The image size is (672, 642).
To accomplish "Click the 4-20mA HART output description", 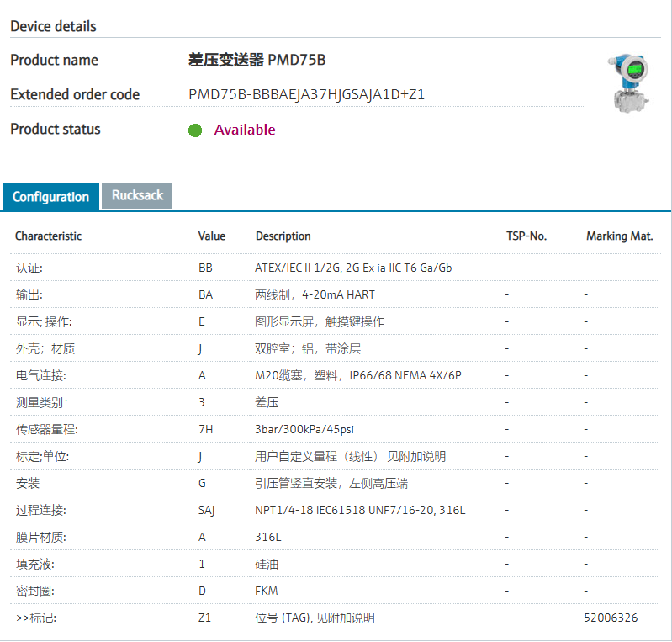I will (315, 294).
